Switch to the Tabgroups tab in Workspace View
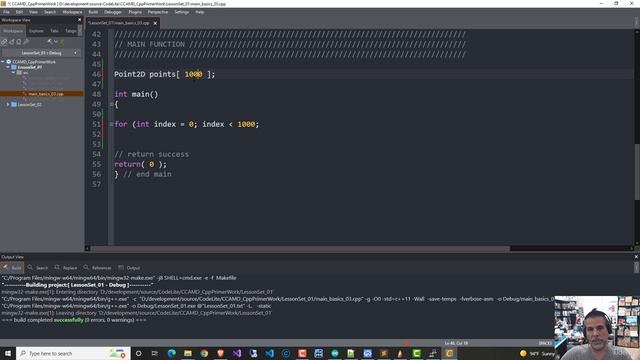 pyautogui.click(x=71, y=31)
